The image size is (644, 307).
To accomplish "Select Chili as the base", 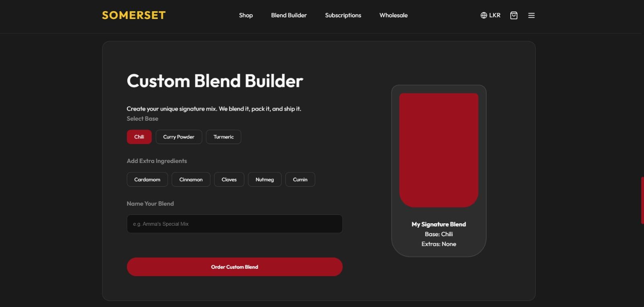I will click(x=139, y=137).
